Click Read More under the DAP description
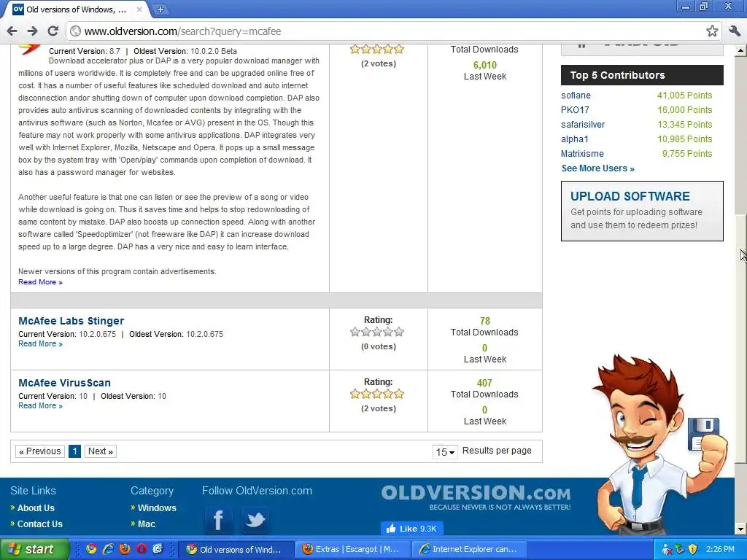 point(40,282)
